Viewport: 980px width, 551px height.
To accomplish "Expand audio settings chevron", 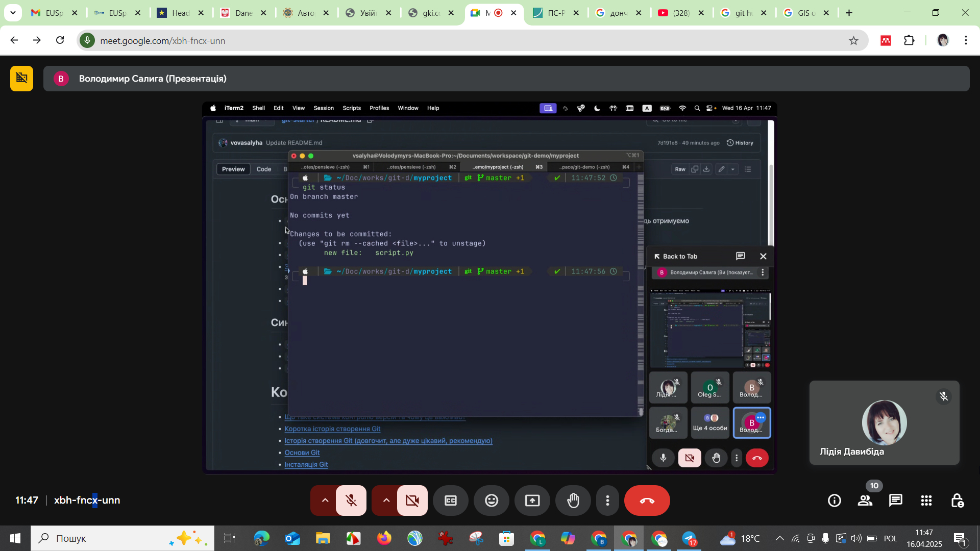I will [325, 500].
